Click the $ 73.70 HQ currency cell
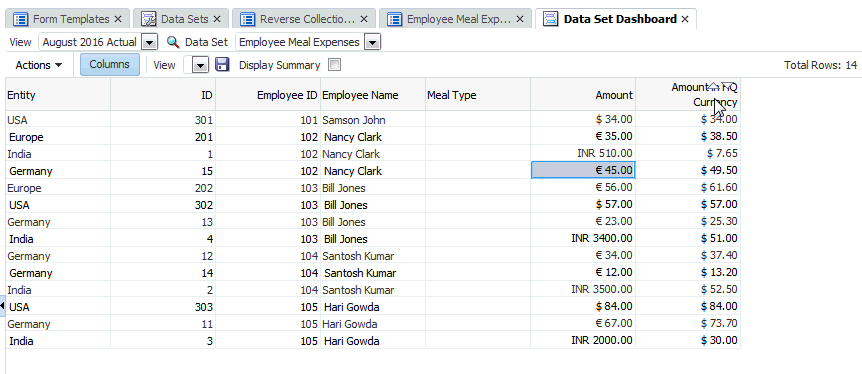This screenshot has width=862, height=374. pos(688,323)
